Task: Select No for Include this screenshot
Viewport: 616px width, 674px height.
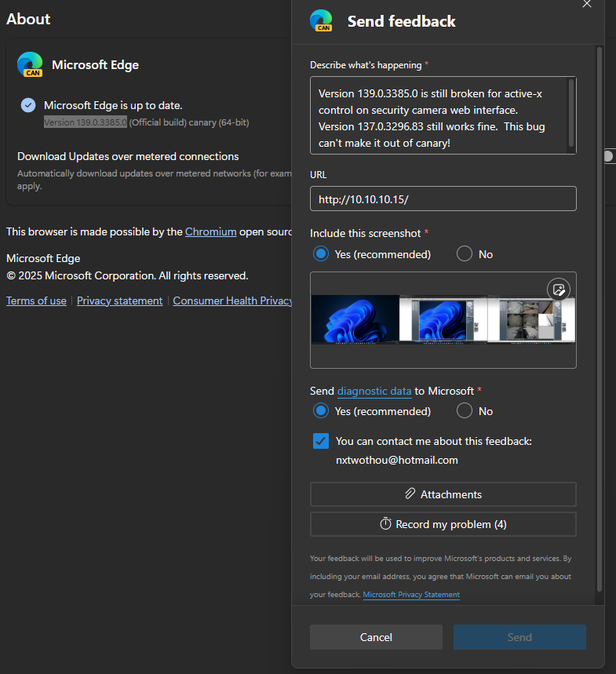Action: click(465, 253)
